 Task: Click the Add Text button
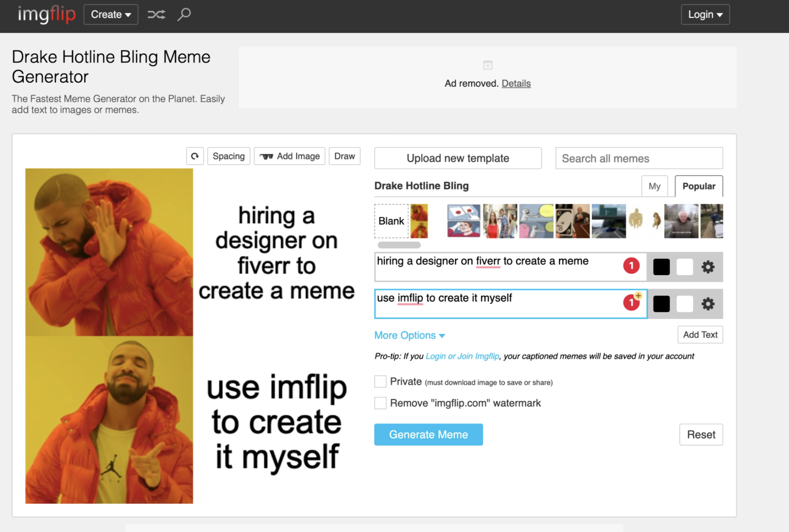tap(700, 335)
